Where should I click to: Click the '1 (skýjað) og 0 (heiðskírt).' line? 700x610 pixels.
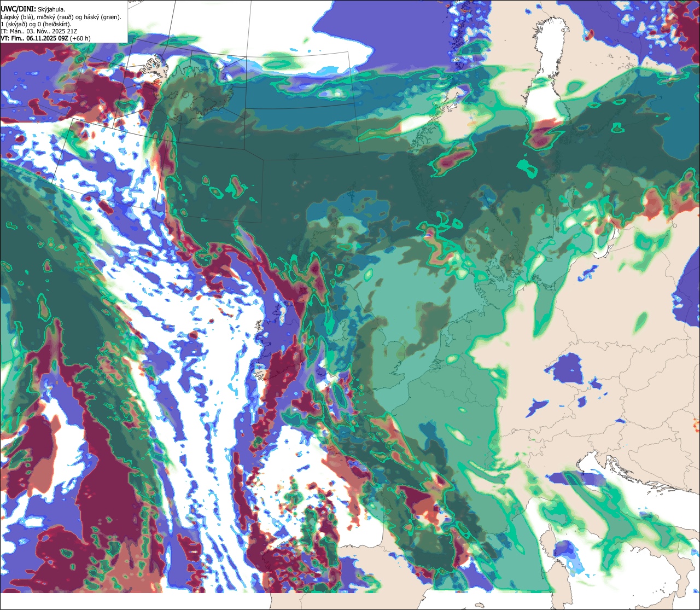(36, 24)
